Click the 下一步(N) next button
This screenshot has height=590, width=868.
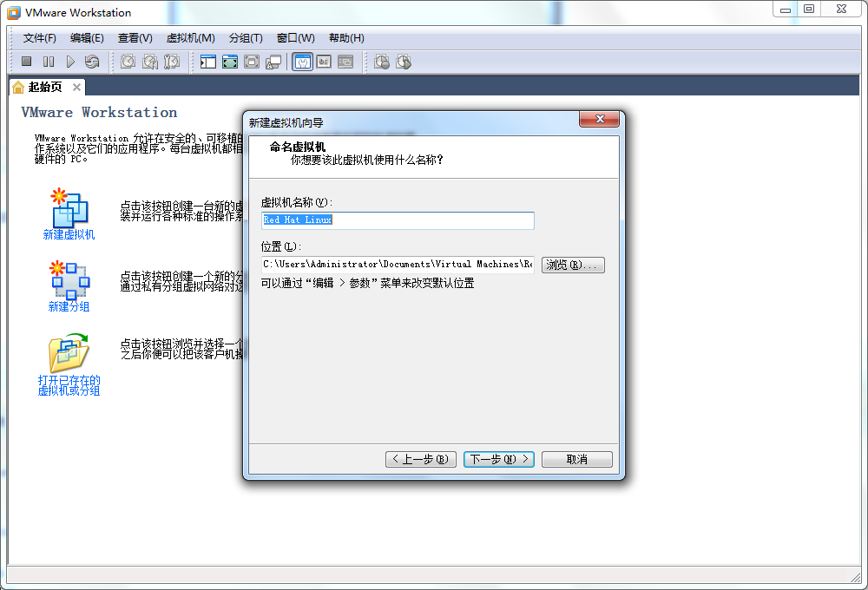(499, 459)
